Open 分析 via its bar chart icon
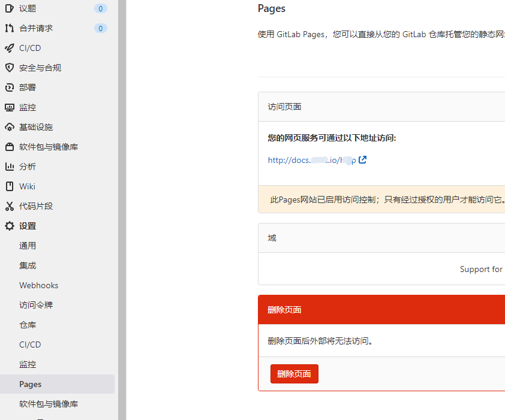The height and width of the screenshot is (420, 505). click(x=8, y=167)
